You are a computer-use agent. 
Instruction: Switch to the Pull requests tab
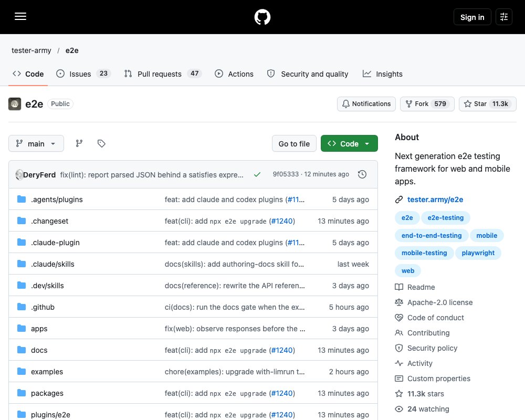point(163,73)
